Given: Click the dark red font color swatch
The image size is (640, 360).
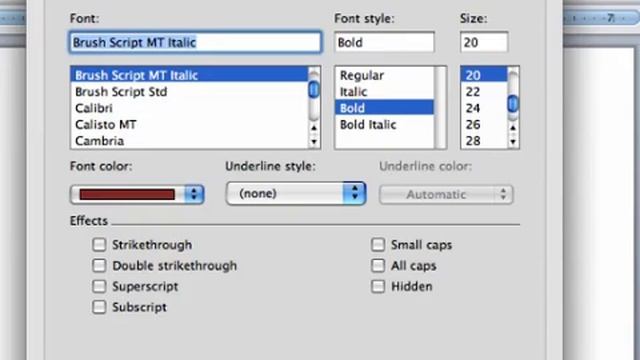Looking at the screenshot, I should pyautogui.click(x=127, y=194).
